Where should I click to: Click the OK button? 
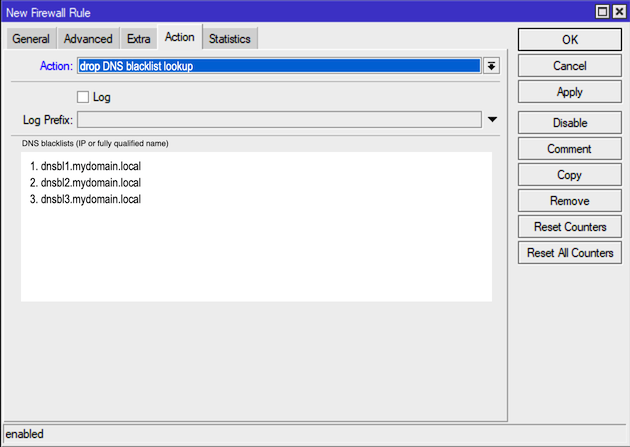[x=570, y=39]
